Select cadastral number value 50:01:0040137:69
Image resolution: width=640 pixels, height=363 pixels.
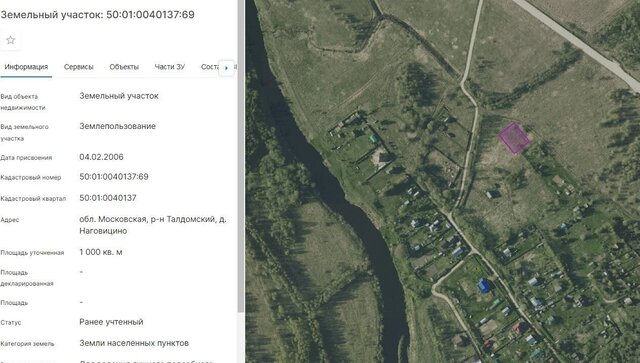click(x=114, y=176)
